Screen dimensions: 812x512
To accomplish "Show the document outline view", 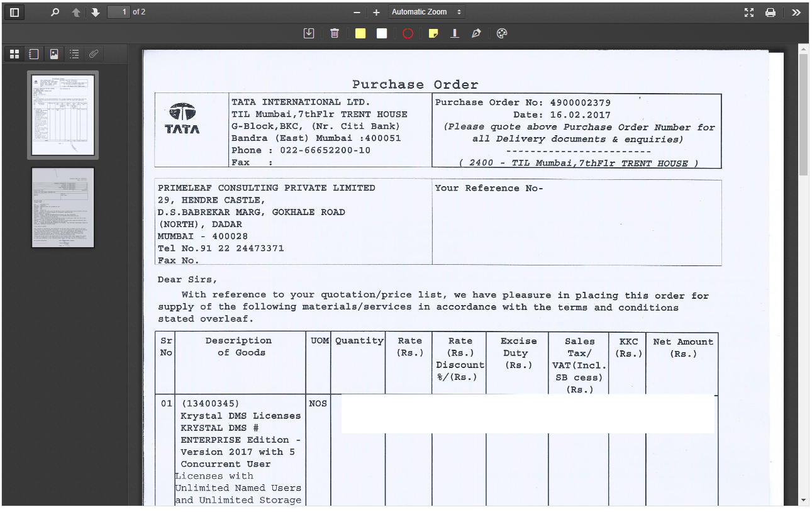I will point(74,54).
